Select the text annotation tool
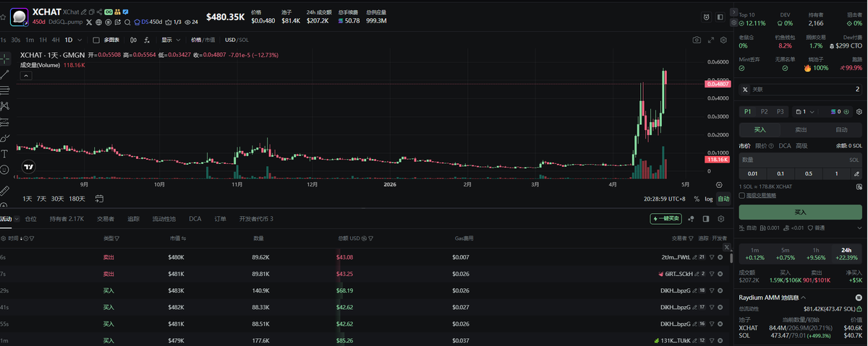 [x=5, y=153]
